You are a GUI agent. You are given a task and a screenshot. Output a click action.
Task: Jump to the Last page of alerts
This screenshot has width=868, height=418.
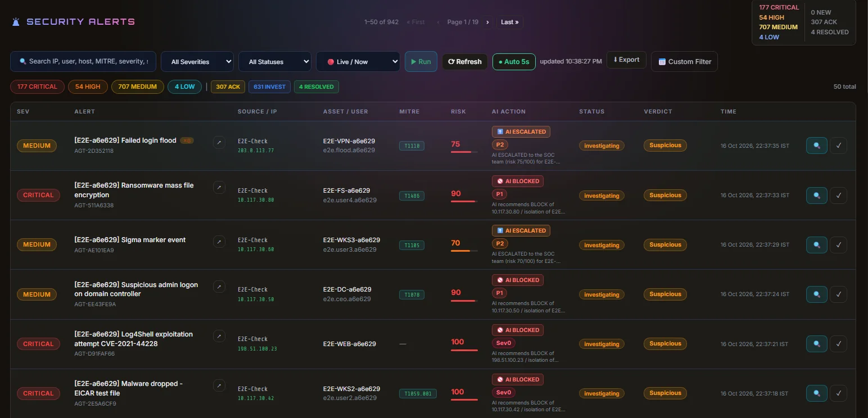[510, 22]
